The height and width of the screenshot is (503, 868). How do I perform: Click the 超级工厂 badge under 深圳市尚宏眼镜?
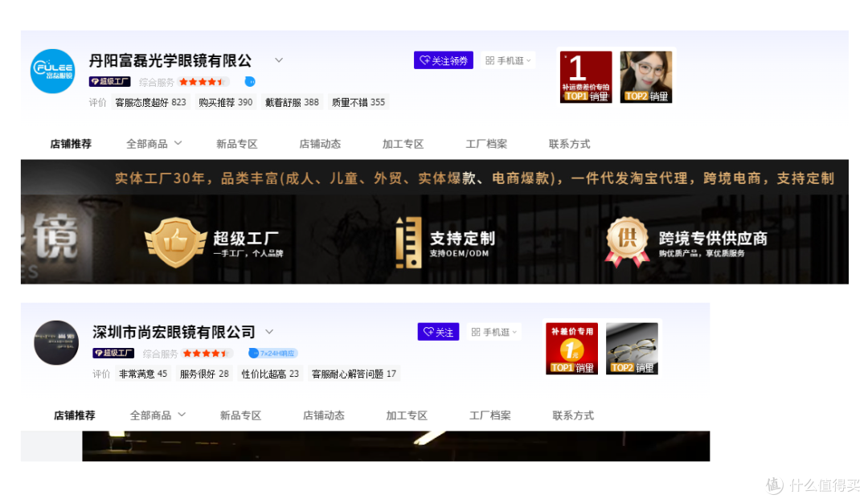(x=113, y=353)
